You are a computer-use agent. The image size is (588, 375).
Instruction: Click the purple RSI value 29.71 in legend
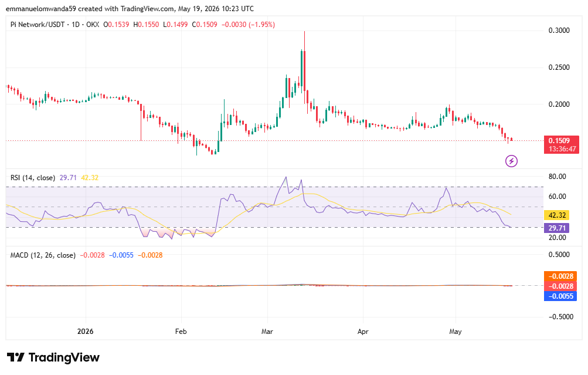click(68, 178)
